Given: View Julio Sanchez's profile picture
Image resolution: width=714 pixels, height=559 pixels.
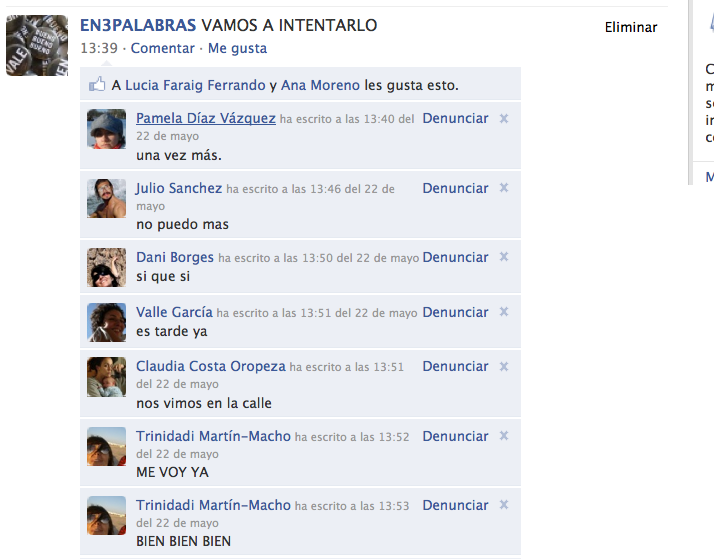Looking at the screenshot, I should coord(107,198).
